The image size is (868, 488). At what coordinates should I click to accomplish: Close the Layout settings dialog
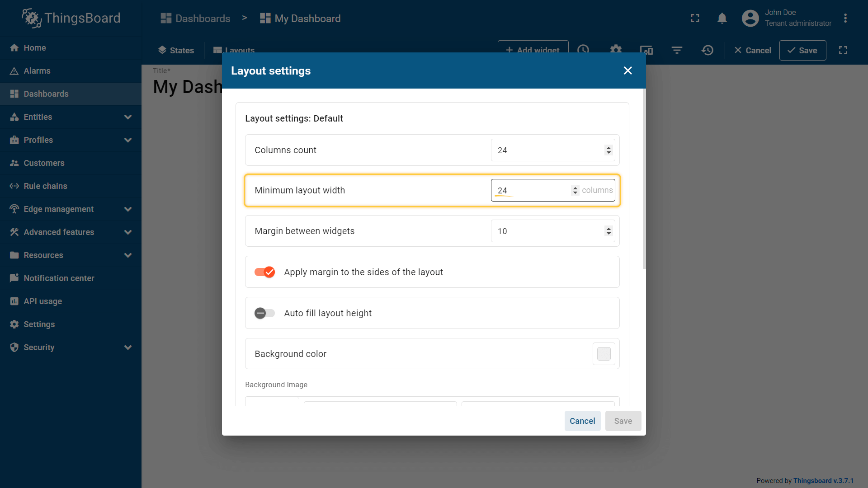(x=627, y=70)
